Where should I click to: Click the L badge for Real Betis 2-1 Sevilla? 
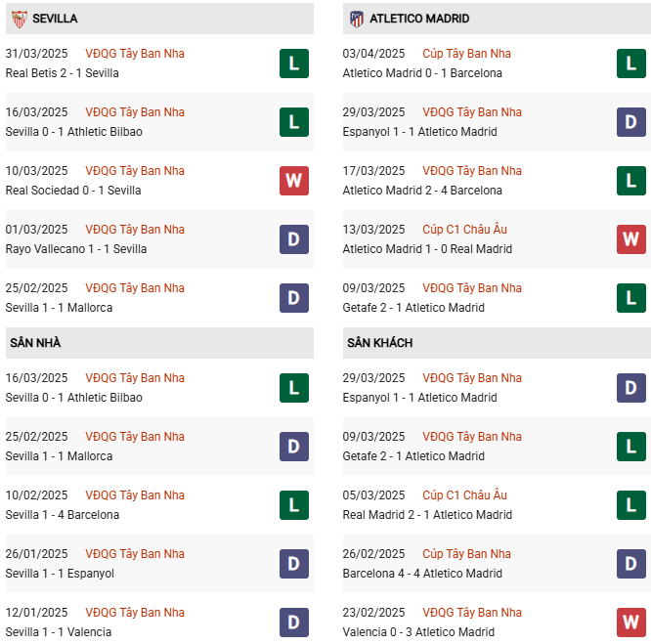[293, 64]
